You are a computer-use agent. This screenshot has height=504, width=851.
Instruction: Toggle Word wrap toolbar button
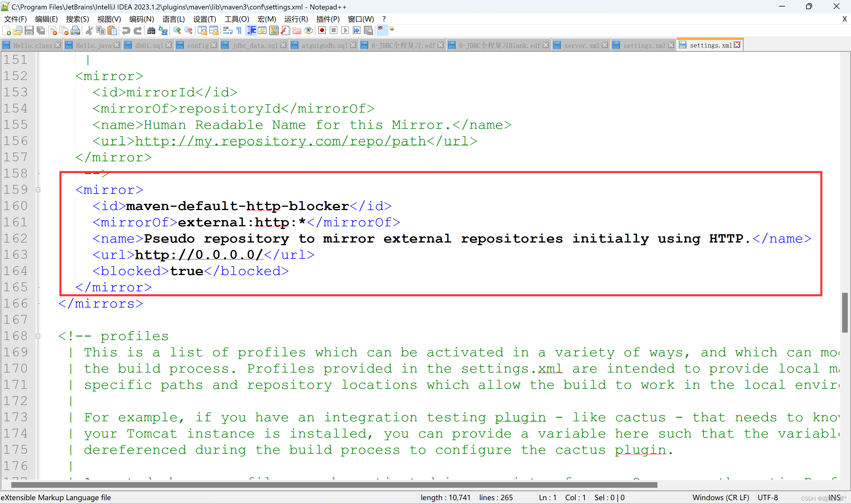(228, 30)
